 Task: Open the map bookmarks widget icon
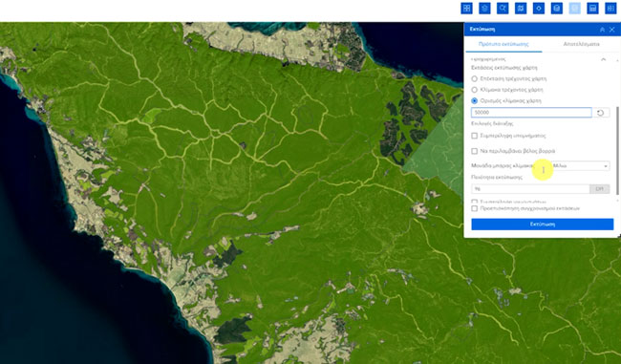pyautogui.click(x=521, y=9)
